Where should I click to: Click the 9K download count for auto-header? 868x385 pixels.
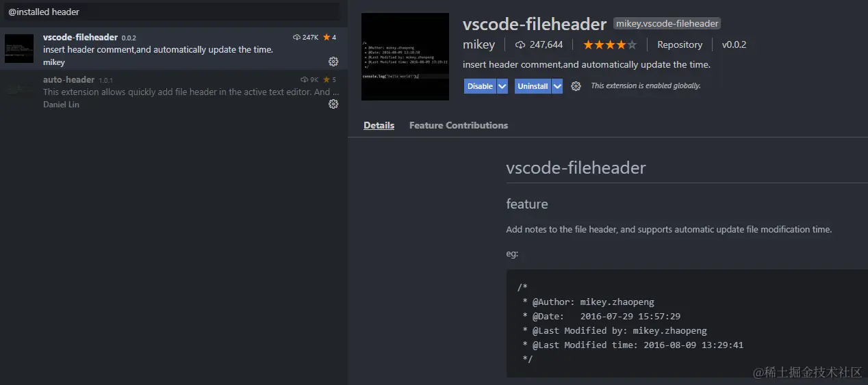pyautogui.click(x=310, y=79)
